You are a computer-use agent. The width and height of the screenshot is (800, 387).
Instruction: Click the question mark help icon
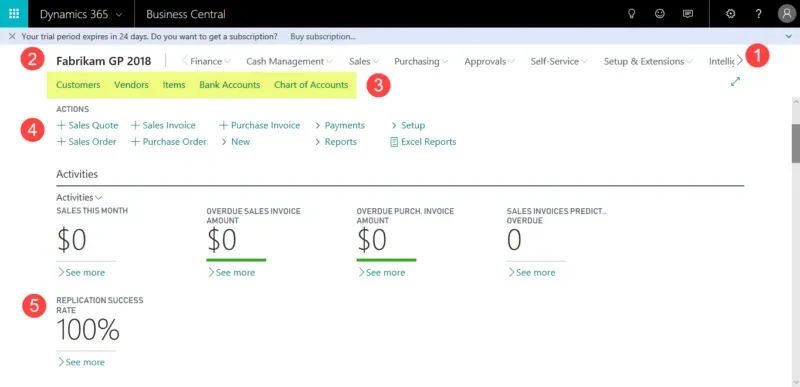[759, 14]
